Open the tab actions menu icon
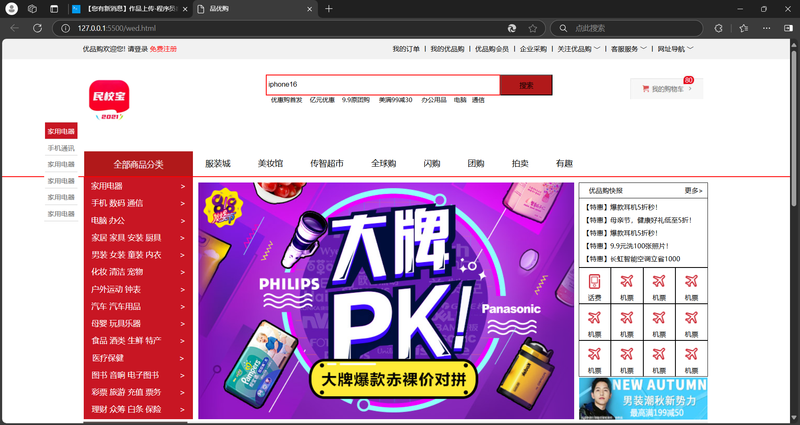The width and height of the screenshot is (800, 425). tap(54, 9)
